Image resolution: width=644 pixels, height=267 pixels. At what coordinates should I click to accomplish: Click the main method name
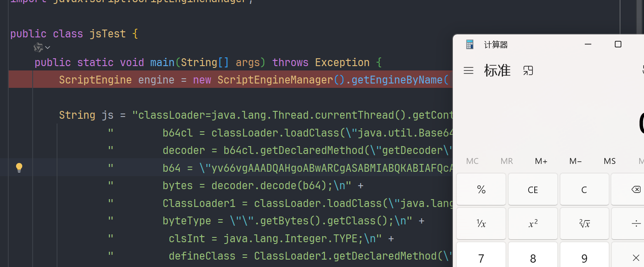(x=162, y=63)
